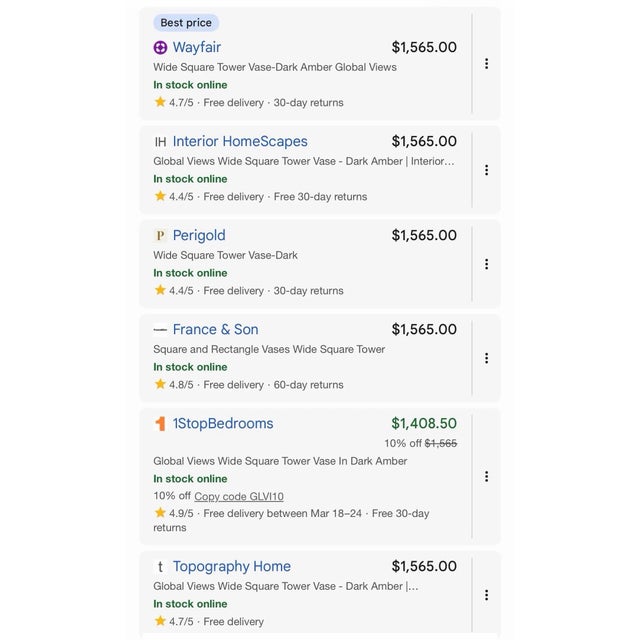The height and width of the screenshot is (640, 640).
Task: Click the Perigold P logo icon
Action: (x=160, y=235)
